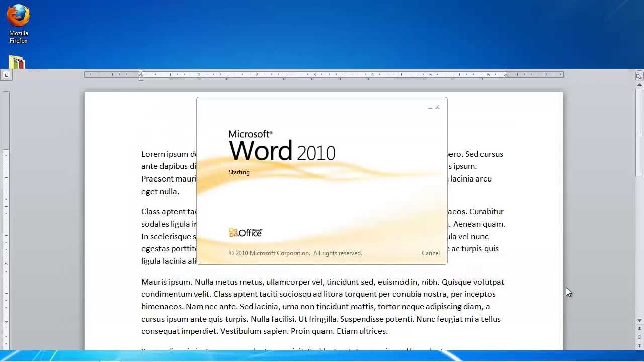Click the text 'eget nulla.' in first paragraph
The image size is (644, 362).
point(160,191)
